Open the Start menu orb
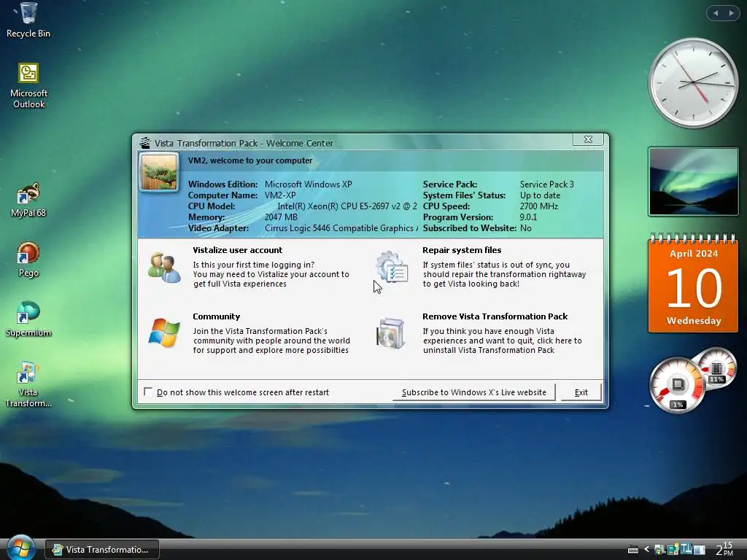 [x=20, y=548]
